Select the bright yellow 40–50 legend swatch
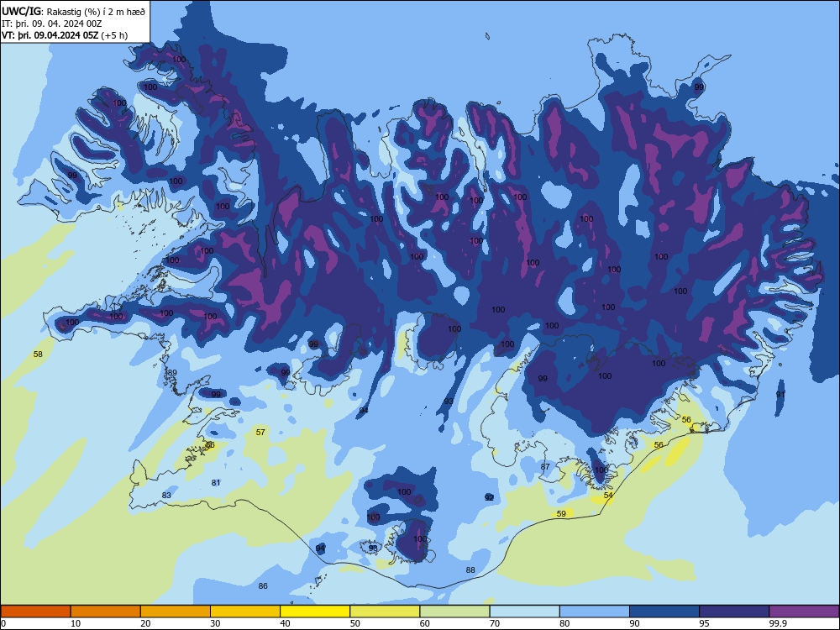 click(315, 612)
